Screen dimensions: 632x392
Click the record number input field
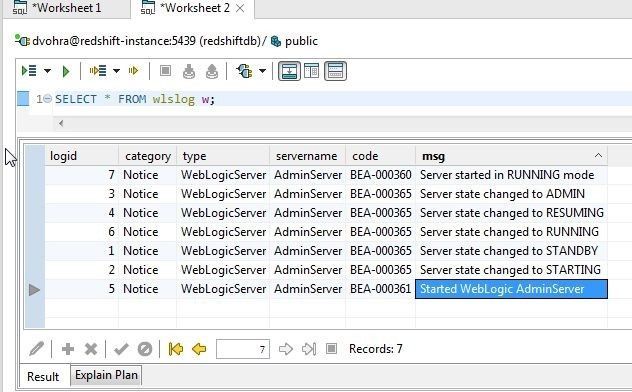(x=243, y=349)
